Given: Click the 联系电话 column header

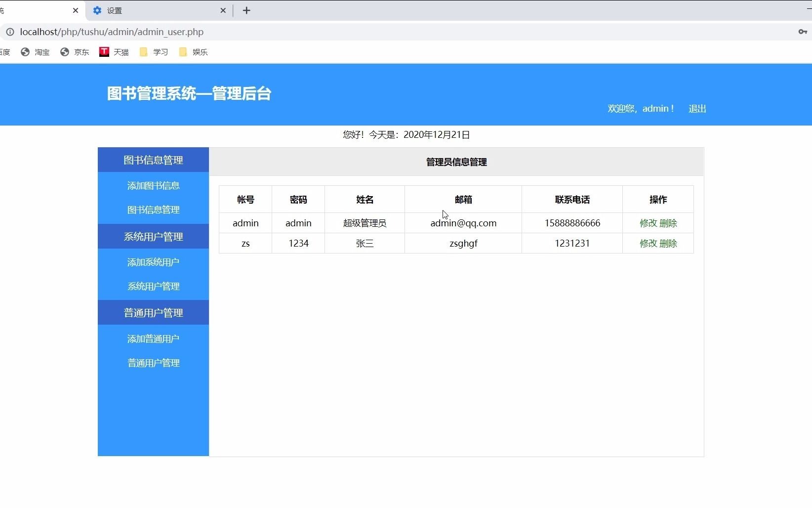Looking at the screenshot, I should click(x=572, y=200).
